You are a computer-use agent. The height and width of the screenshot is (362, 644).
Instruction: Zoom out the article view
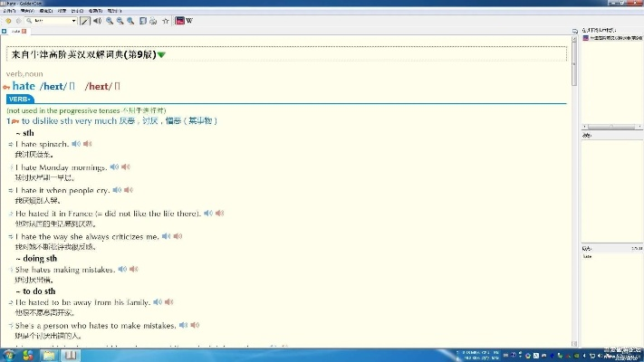point(120,21)
